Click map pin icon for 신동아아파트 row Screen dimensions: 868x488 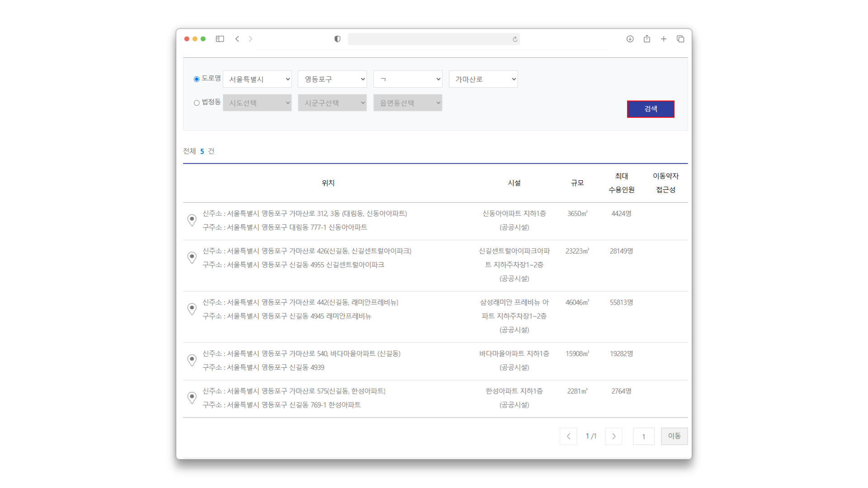point(192,220)
